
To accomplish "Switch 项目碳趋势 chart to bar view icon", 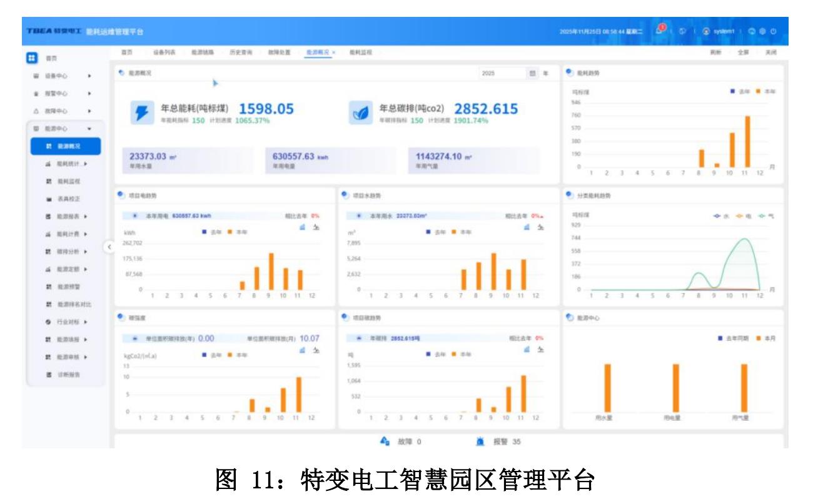I will (527, 350).
